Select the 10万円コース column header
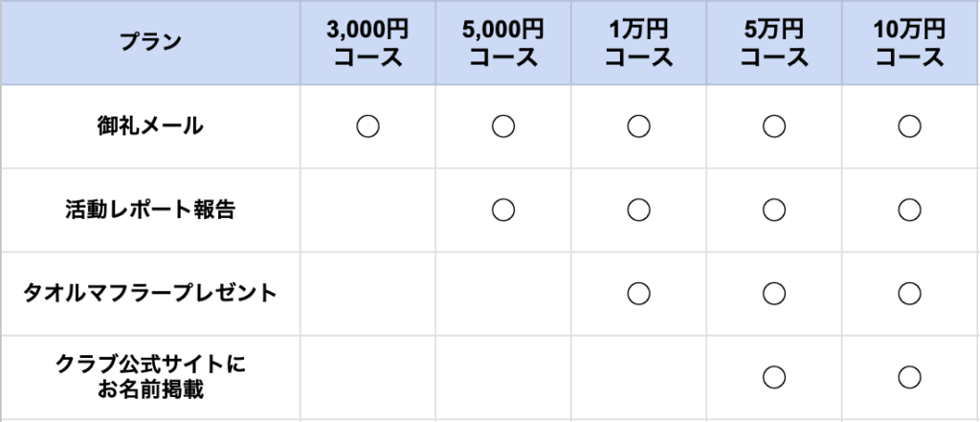Screen dimensions: 980x422 [909, 43]
